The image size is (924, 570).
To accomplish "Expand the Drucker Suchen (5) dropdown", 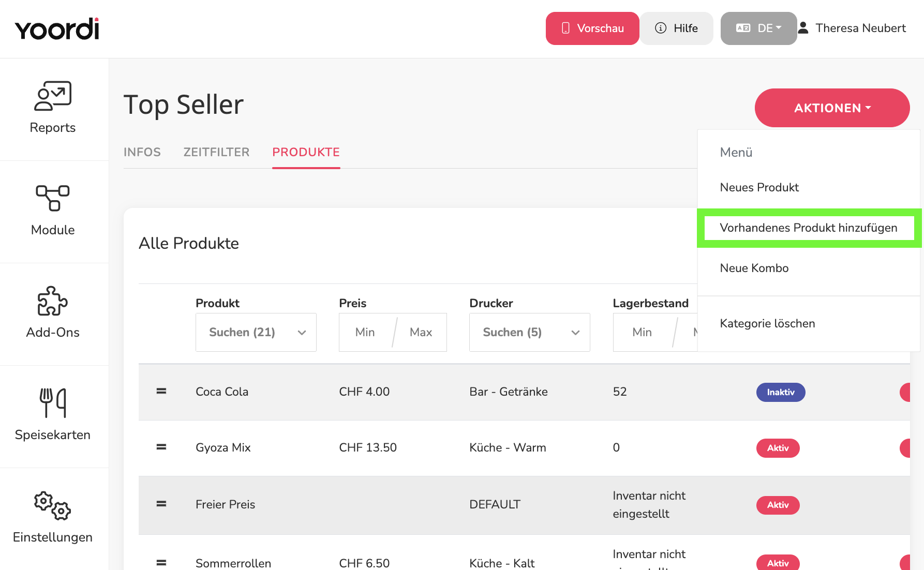I will (x=530, y=332).
